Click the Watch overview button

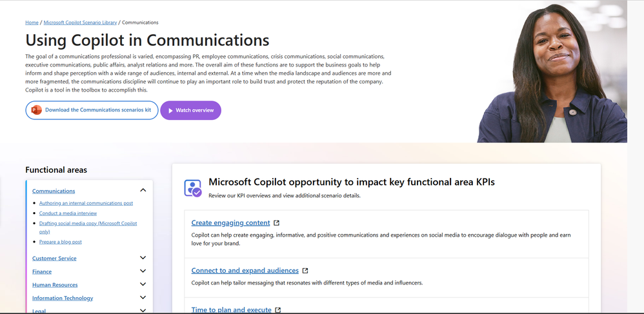190,110
